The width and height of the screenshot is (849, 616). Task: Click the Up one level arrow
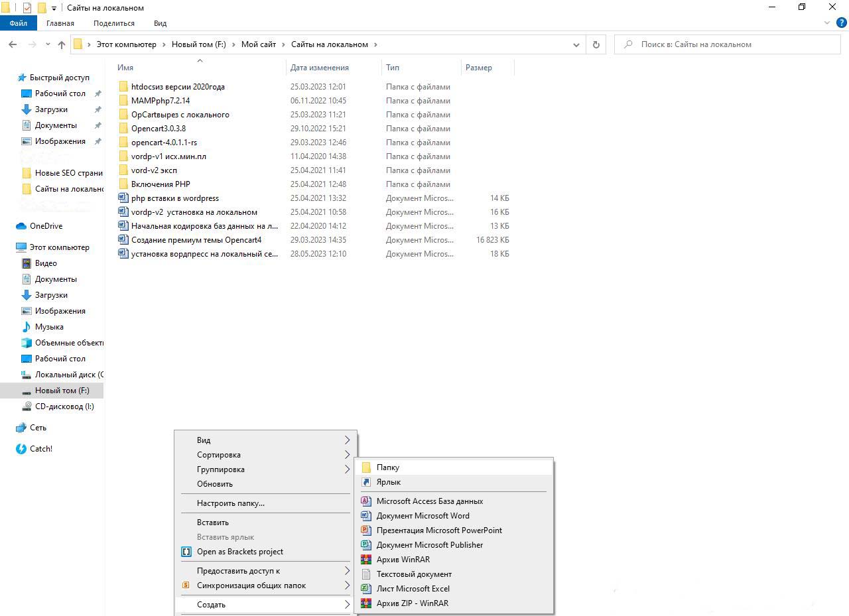pos(62,44)
